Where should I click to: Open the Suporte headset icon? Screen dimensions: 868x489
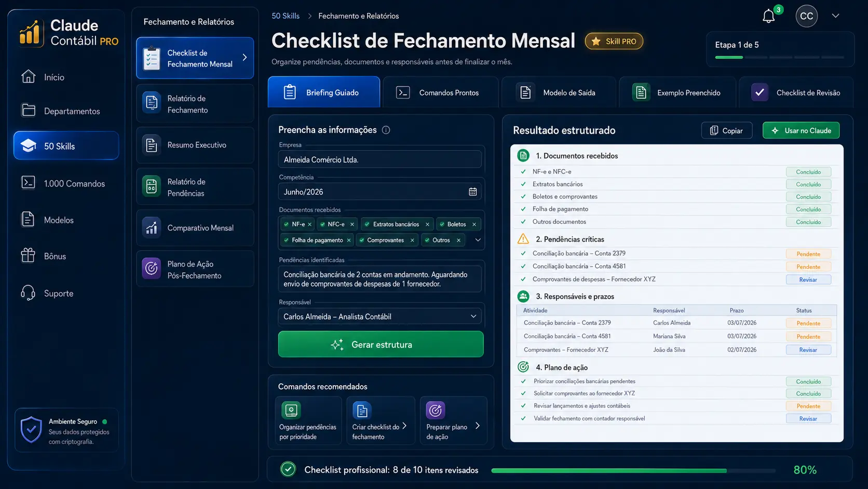[x=28, y=293]
